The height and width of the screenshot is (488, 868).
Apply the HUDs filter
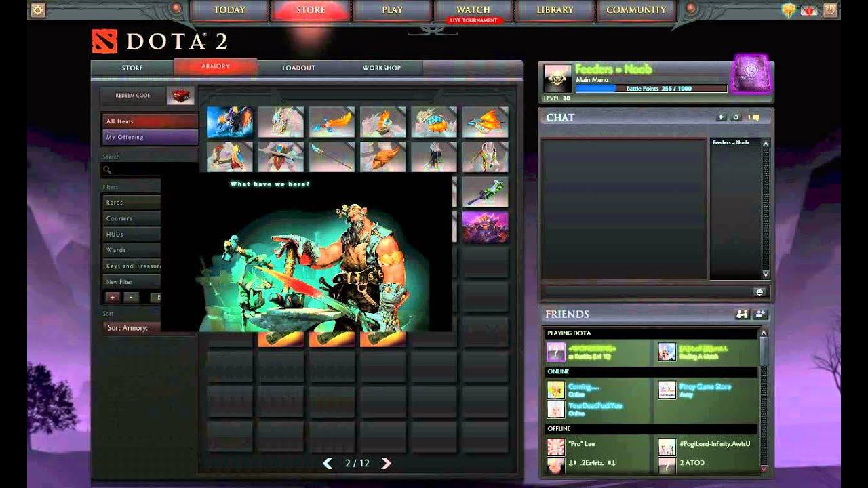[x=132, y=234]
